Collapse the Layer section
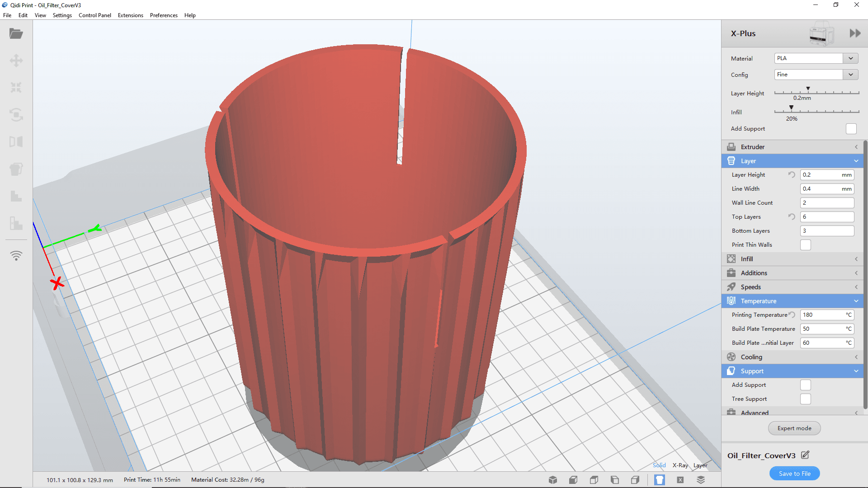The image size is (868, 488). pos(792,161)
